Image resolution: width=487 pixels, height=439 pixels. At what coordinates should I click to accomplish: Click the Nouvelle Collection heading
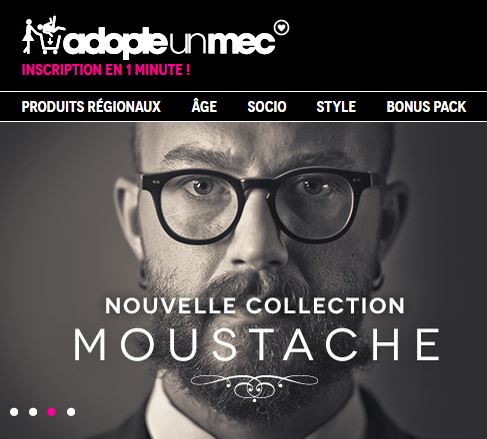coord(255,306)
